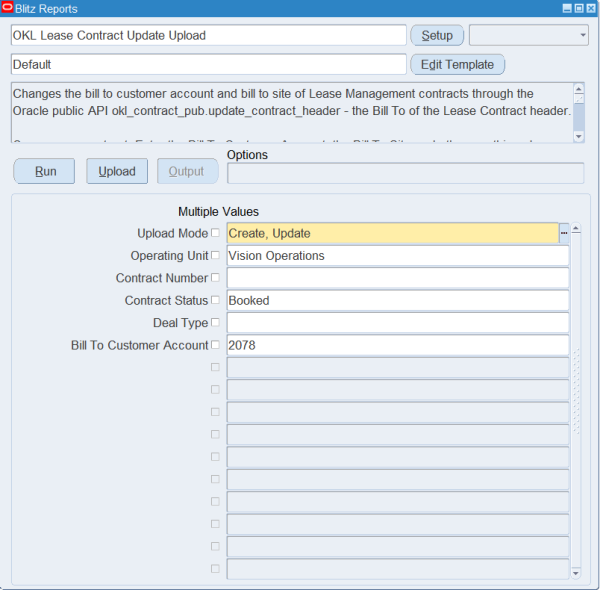This screenshot has width=600, height=590.
Task: Click the Options field
Action: pyautogui.click(x=406, y=173)
